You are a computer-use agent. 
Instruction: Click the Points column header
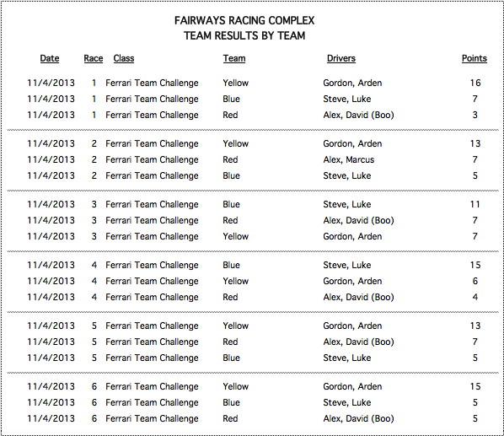click(475, 58)
